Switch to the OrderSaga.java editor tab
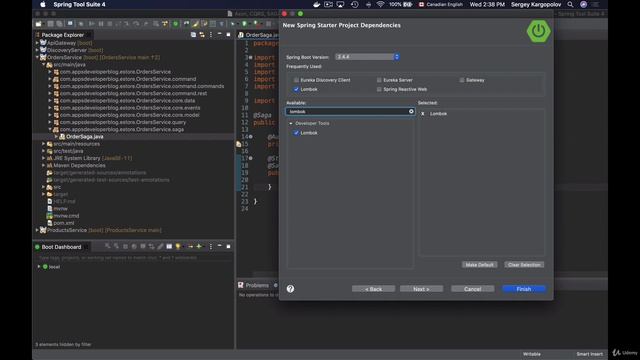Image resolution: width=640 pixels, height=360 pixels. 258,35
